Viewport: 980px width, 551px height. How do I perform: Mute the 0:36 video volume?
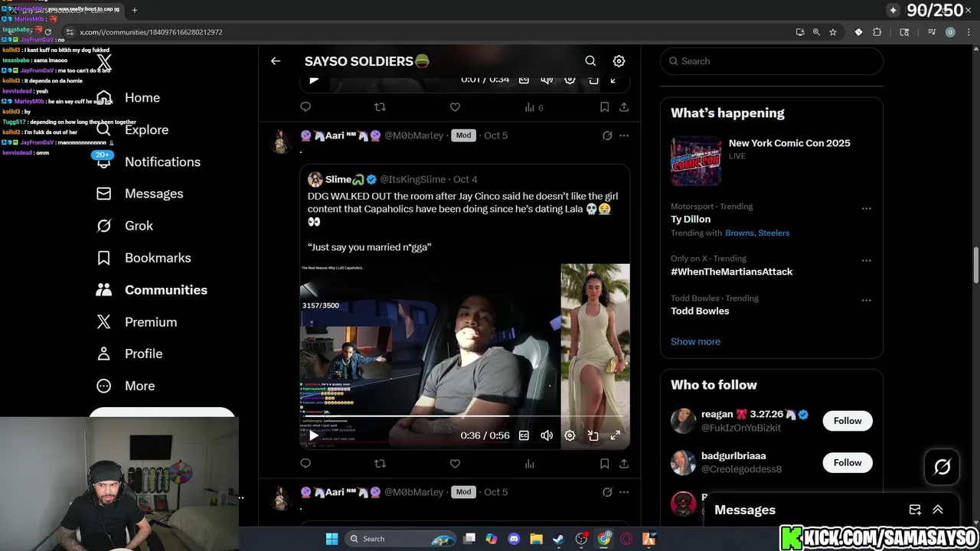(x=547, y=435)
